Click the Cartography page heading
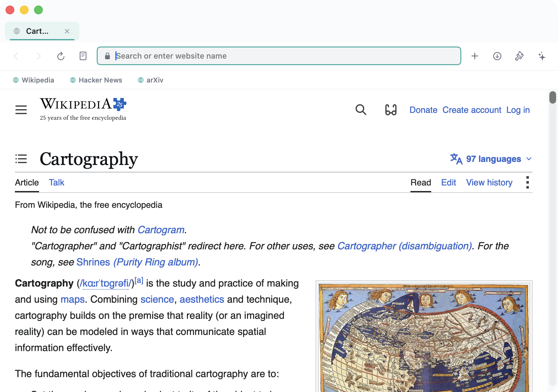Viewport: 558px width, 392px height. (x=89, y=159)
